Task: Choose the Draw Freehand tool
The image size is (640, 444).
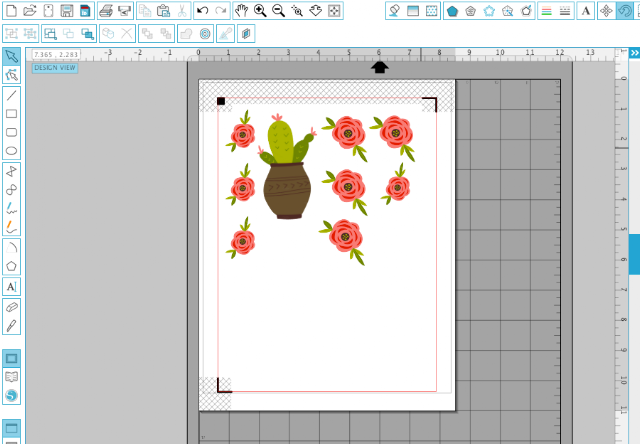Action: pyautogui.click(x=11, y=208)
